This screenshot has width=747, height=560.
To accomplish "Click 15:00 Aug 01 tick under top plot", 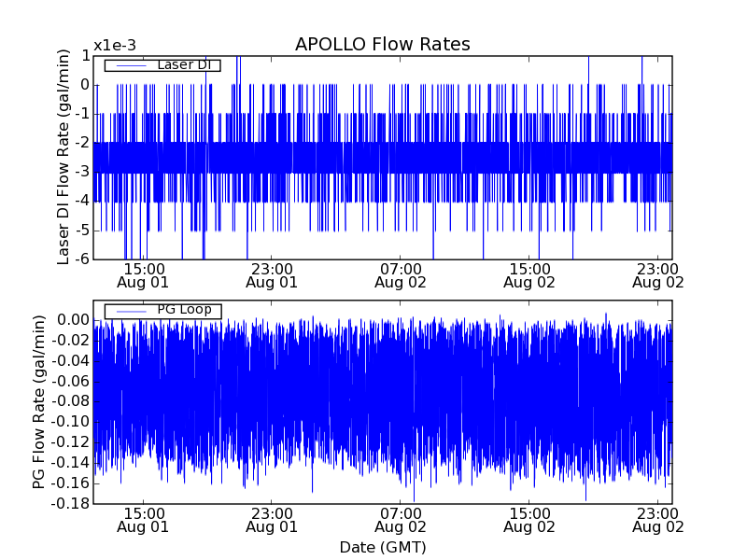I will pos(144,274).
